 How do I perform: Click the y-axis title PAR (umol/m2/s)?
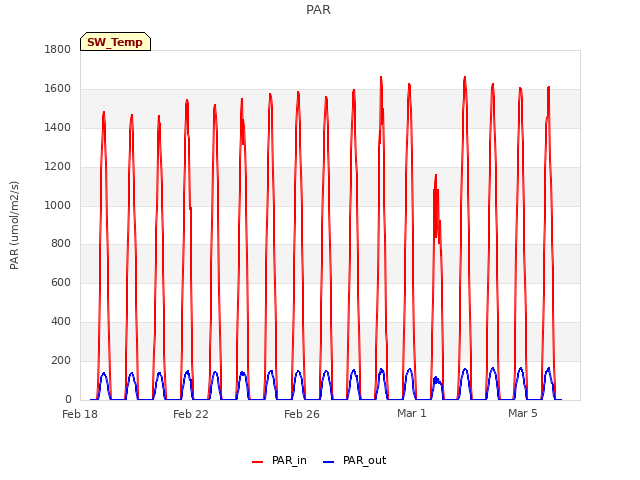coord(14,225)
